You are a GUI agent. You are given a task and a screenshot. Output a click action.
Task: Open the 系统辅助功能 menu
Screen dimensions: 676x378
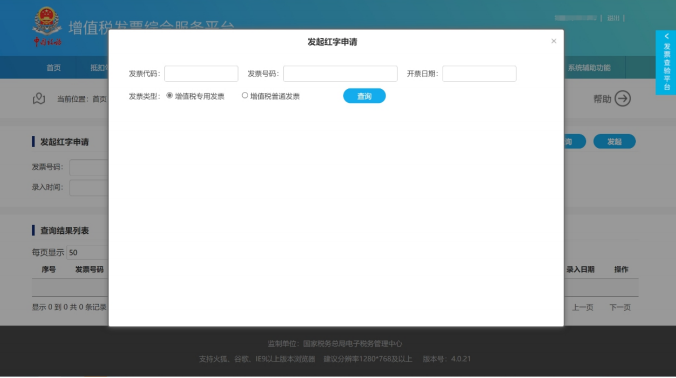pyautogui.click(x=589, y=68)
